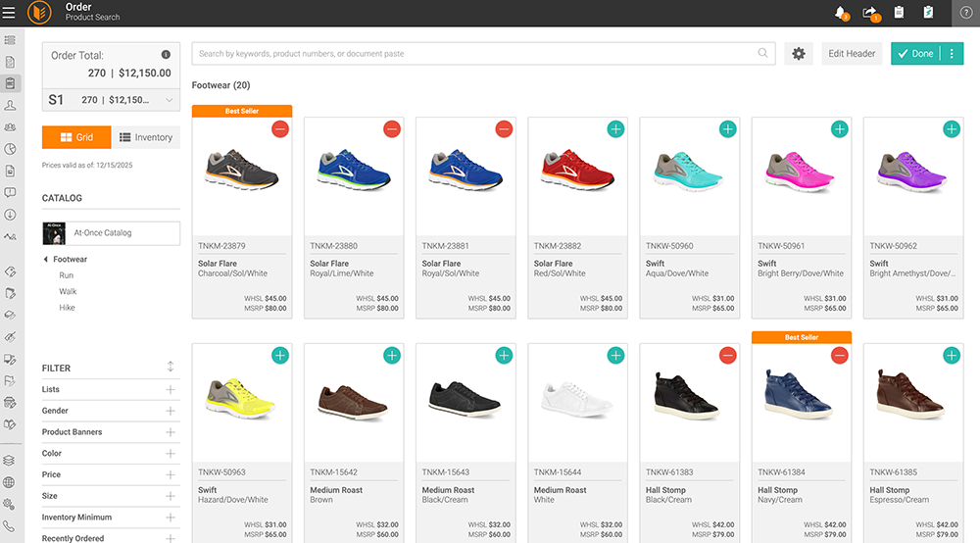Click the Edit Header button
The width and height of the screenshot is (980, 543).
point(852,54)
